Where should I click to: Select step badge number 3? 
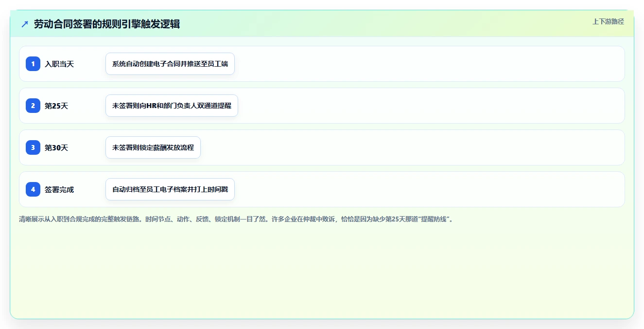click(33, 147)
